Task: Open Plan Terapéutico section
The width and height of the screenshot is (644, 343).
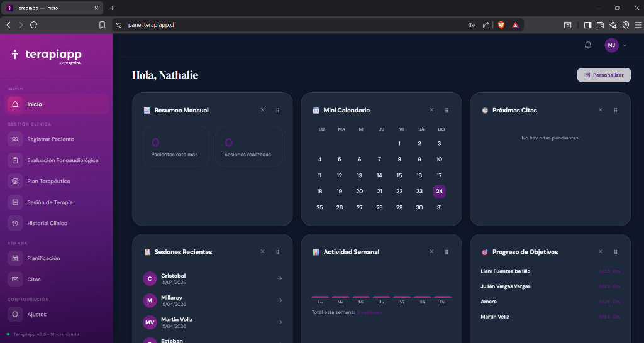Action: tap(58, 181)
